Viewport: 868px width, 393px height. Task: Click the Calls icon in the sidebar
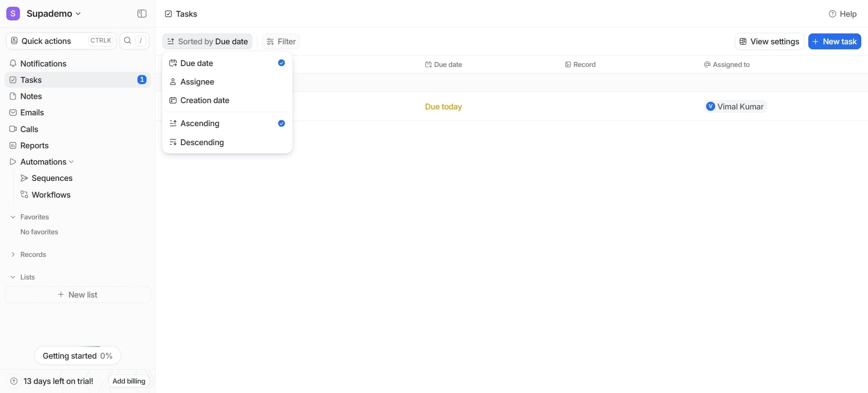pos(13,129)
